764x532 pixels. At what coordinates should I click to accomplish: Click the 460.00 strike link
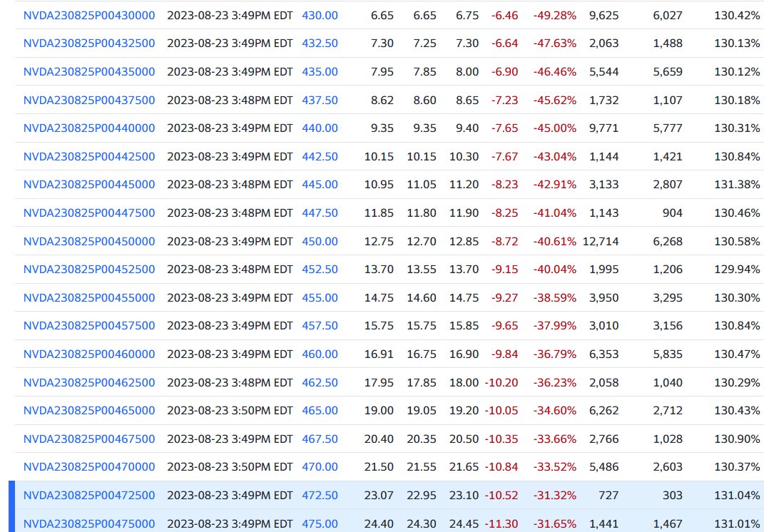[320, 354]
